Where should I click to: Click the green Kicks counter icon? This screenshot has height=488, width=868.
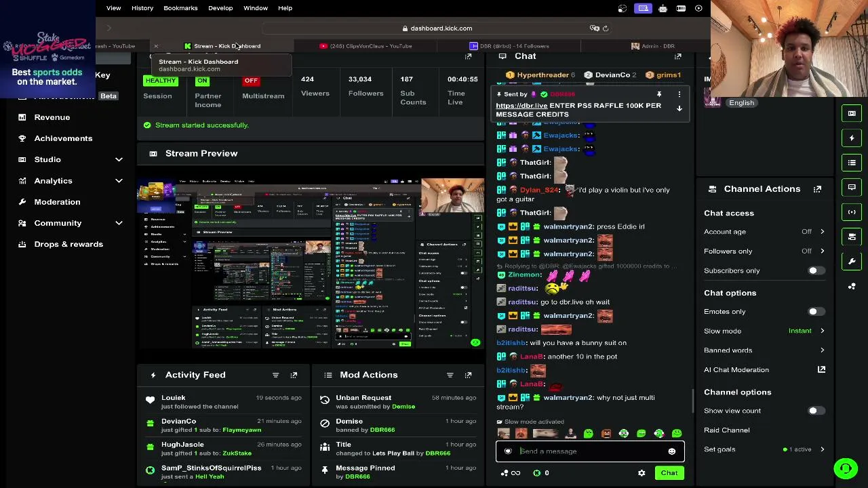536,473
